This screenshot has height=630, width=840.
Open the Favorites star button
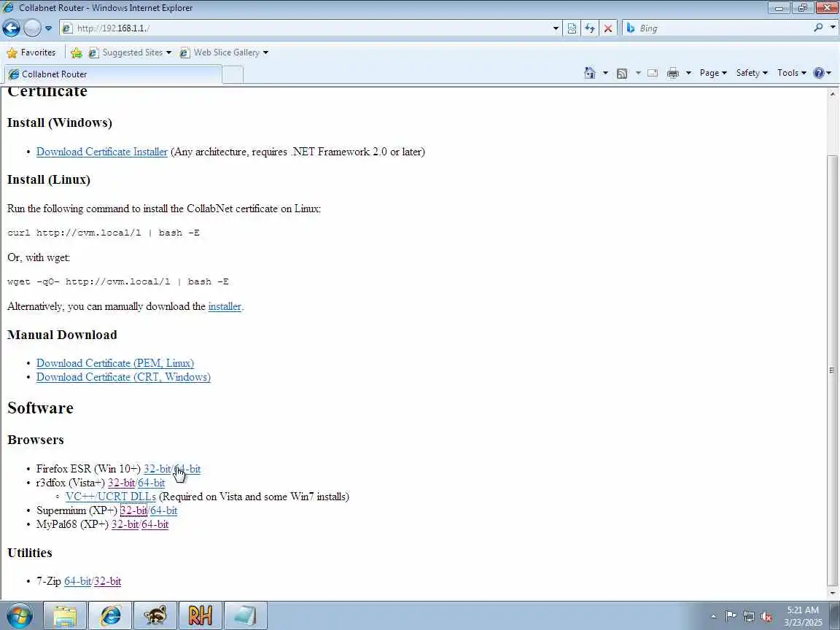pos(31,52)
